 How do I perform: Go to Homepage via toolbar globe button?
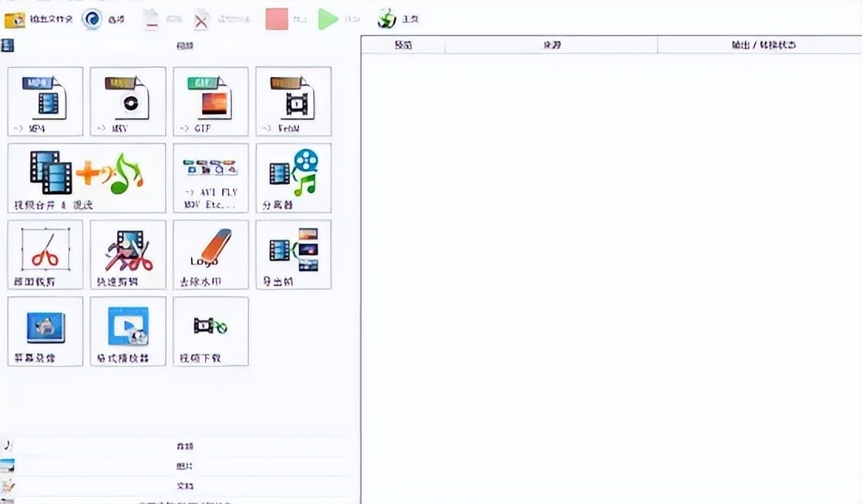[398, 19]
